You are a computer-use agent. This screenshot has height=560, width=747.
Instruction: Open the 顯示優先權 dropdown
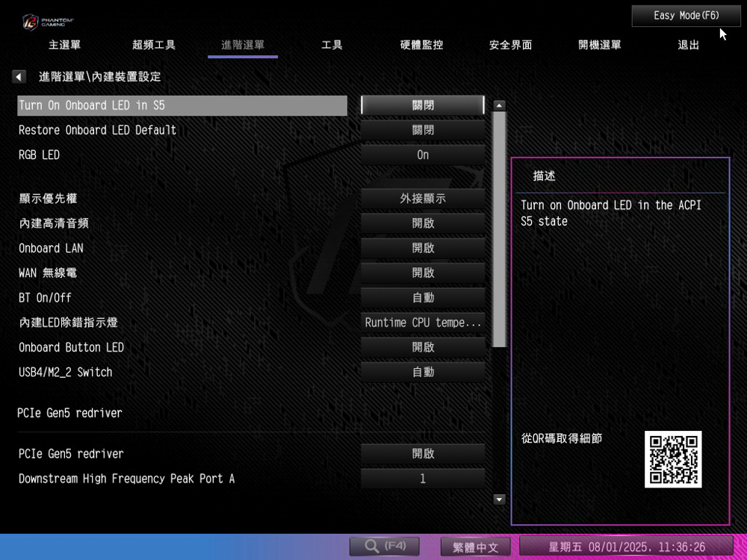point(423,199)
